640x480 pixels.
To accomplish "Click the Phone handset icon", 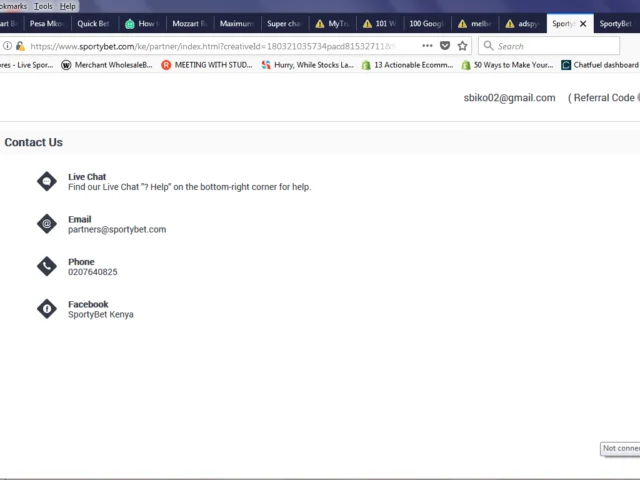I will [47, 266].
